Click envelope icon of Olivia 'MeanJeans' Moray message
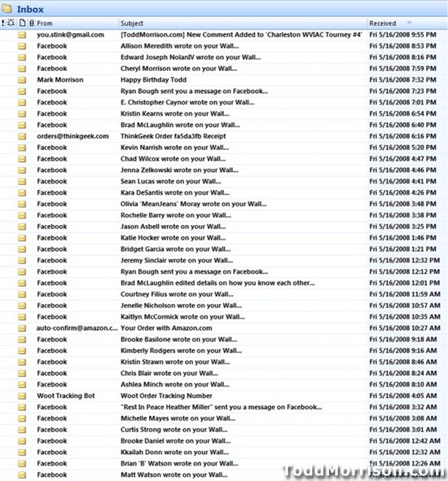This screenshot has width=448, height=481. tap(22, 205)
